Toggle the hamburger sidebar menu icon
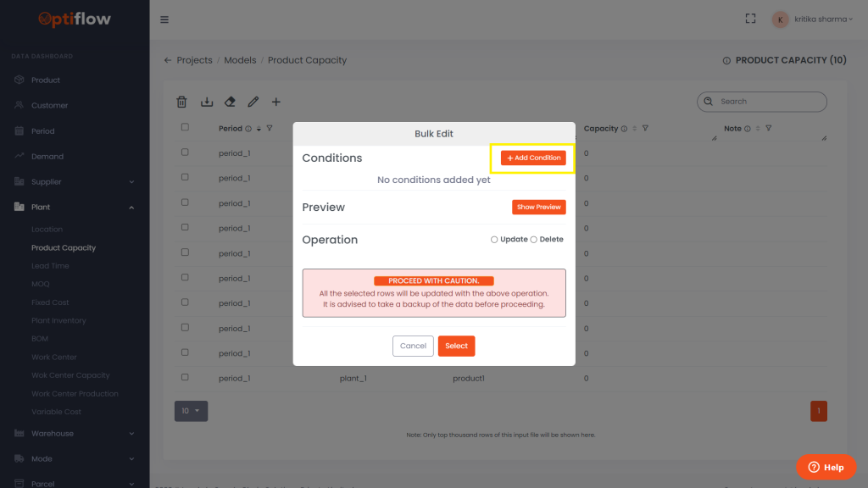The image size is (868, 488). 164,19
